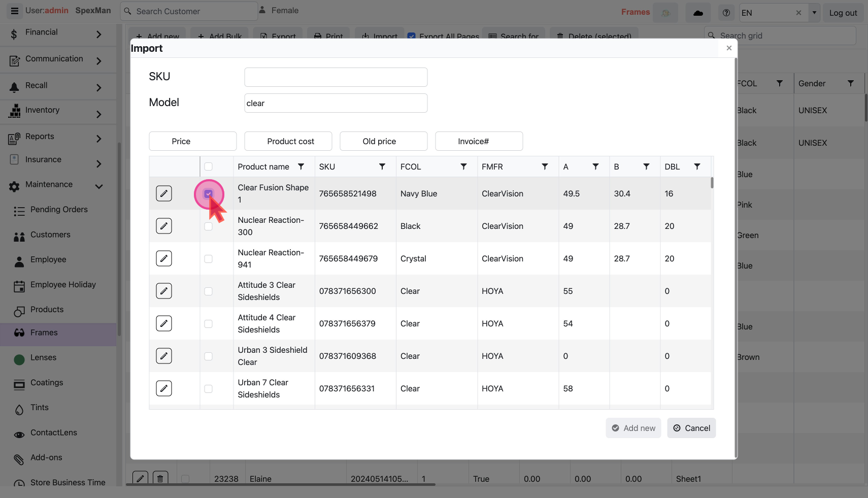Click the help question mark icon
The height and width of the screenshot is (498, 868).
tap(726, 13)
